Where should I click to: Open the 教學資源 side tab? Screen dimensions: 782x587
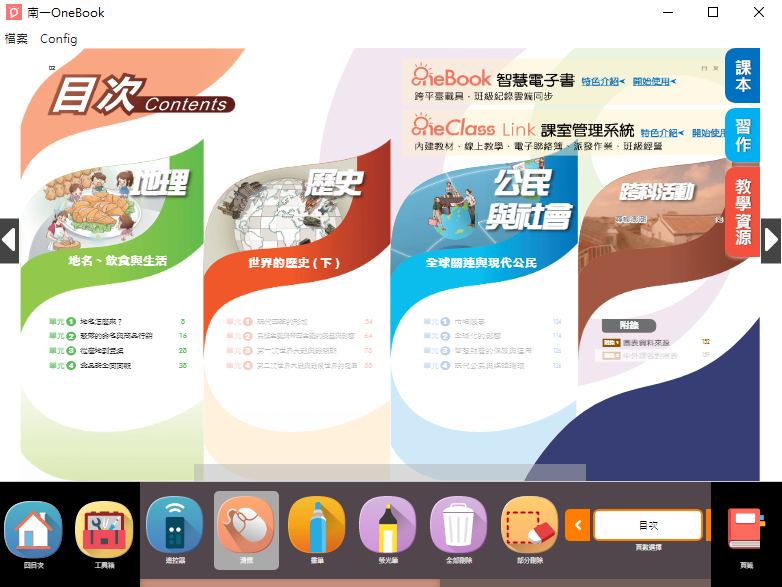(742, 211)
